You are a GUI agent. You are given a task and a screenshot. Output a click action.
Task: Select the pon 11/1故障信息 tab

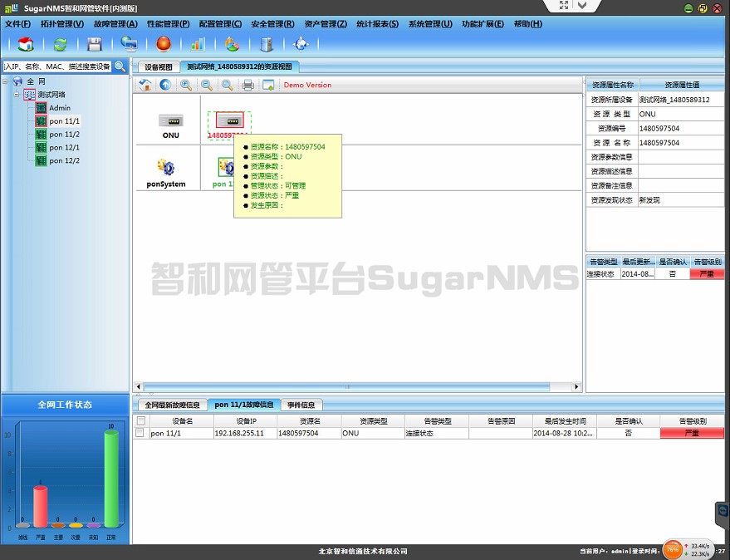tap(244, 405)
